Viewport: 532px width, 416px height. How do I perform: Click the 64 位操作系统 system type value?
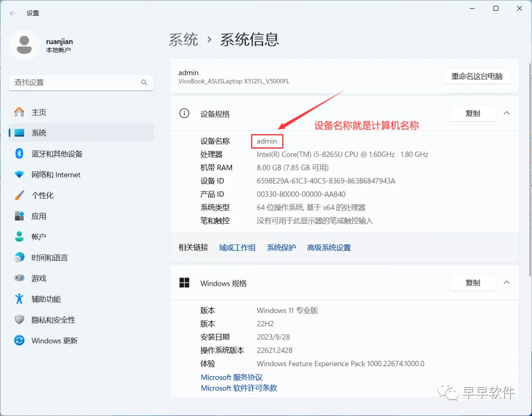(x=311, y=208)
